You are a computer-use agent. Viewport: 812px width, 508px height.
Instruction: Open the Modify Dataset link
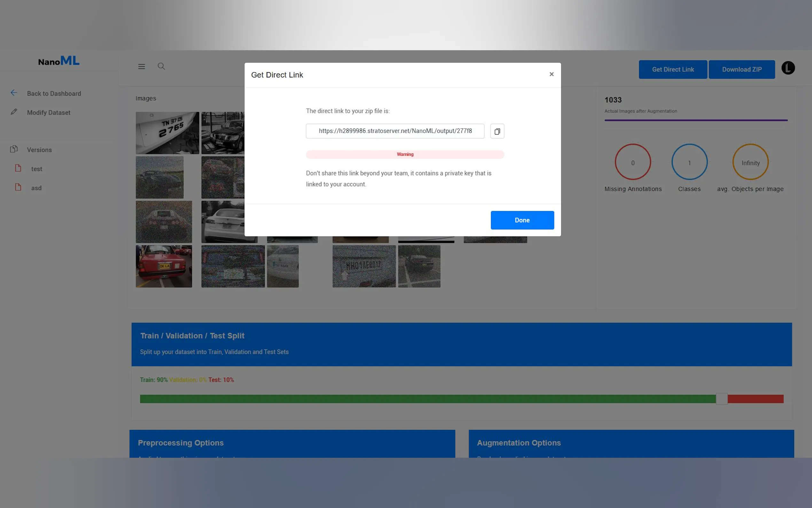pos(49,113)
